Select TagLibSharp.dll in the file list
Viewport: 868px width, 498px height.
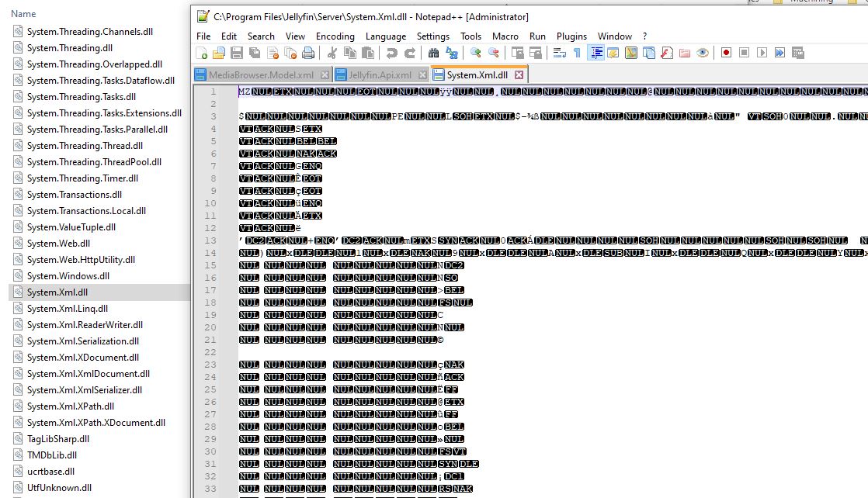(x=57, y=439)
